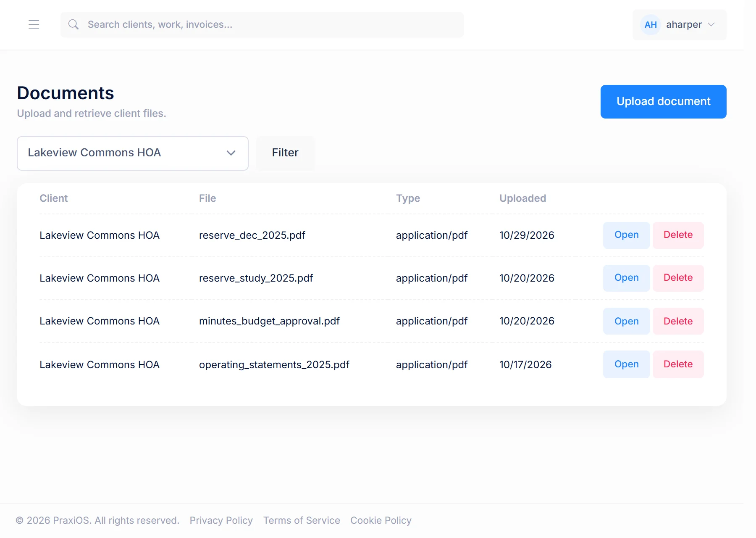Click the Type column header
The image size is (756, 538).
(408, 198)
